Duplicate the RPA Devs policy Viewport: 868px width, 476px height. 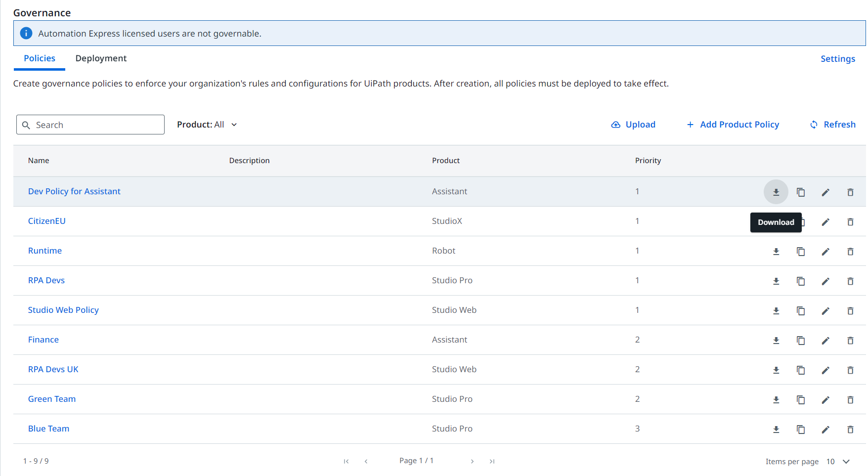coord(801,281)
